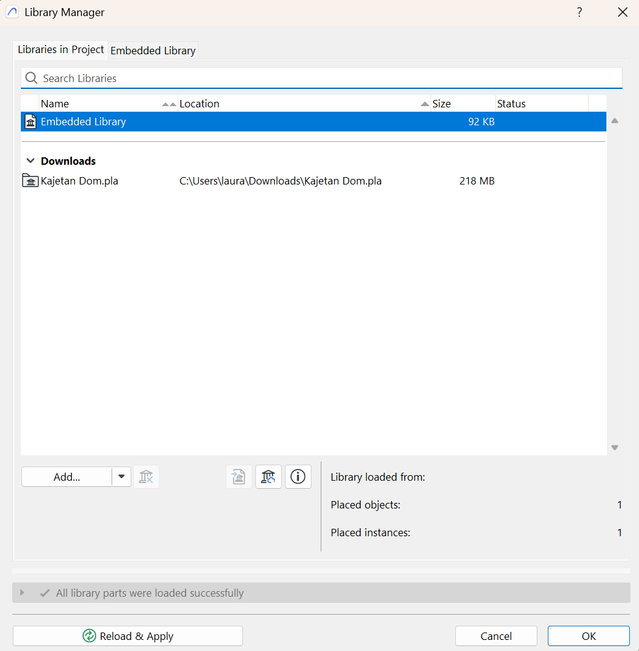
Task: Sort by Name column arrows
Action: pos(169,104)
